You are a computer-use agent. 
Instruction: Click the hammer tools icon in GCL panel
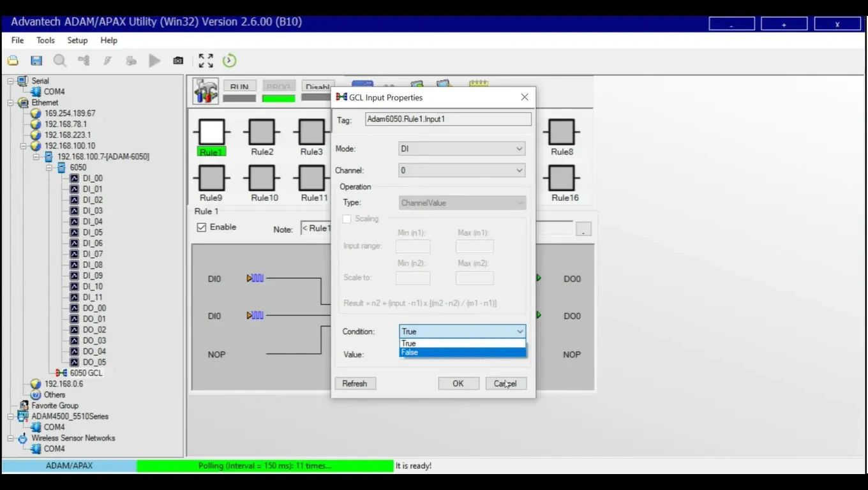(206, 91)
